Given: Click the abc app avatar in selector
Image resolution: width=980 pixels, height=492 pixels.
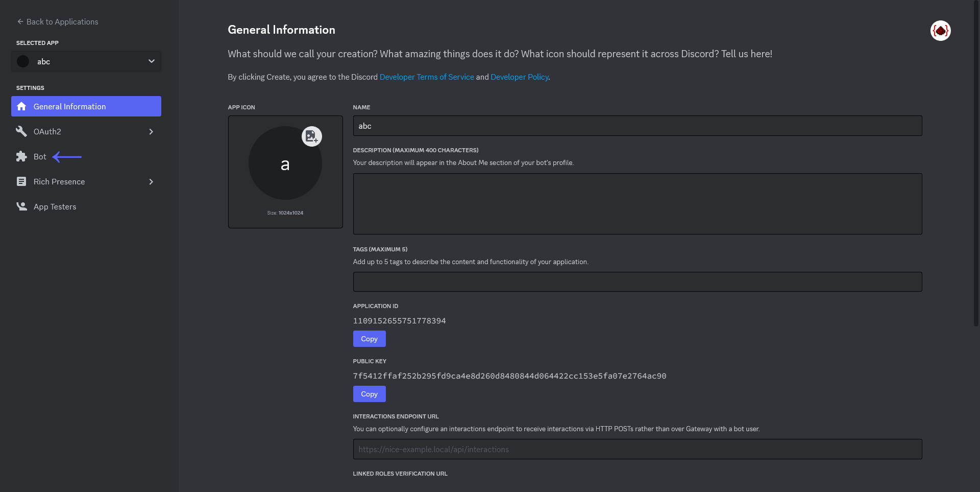Looking at the screenshot, I should coord(23,61).
